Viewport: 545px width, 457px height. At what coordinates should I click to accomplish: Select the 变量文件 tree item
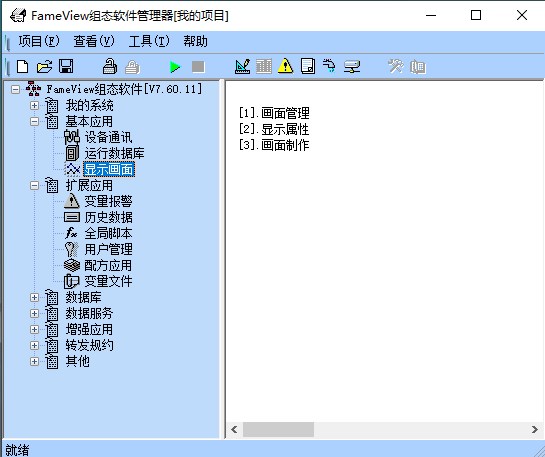pos(108,281)
